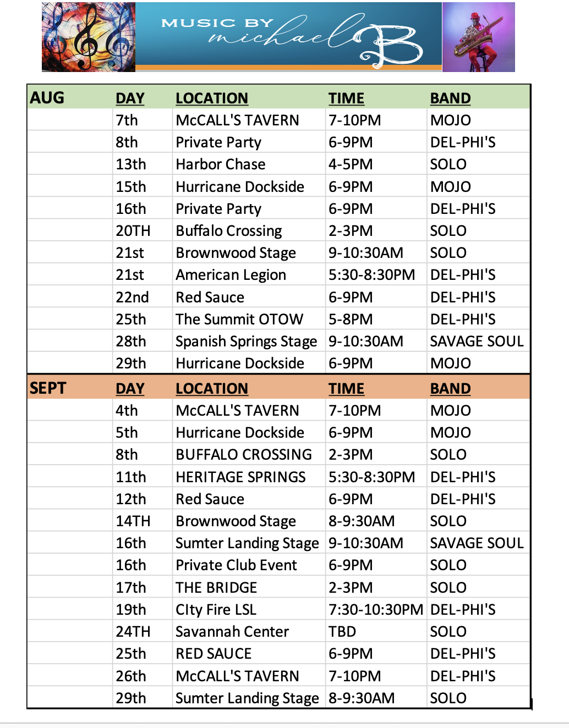The image size is (569, 728).
Task: Click the TBD time cell
Action: click(376, 632)
